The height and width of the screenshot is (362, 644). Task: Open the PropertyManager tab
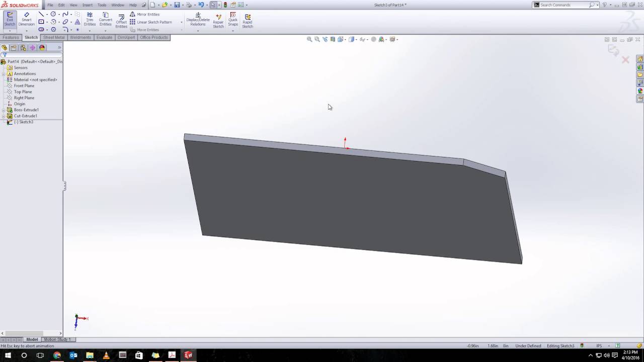coord(14,48)
